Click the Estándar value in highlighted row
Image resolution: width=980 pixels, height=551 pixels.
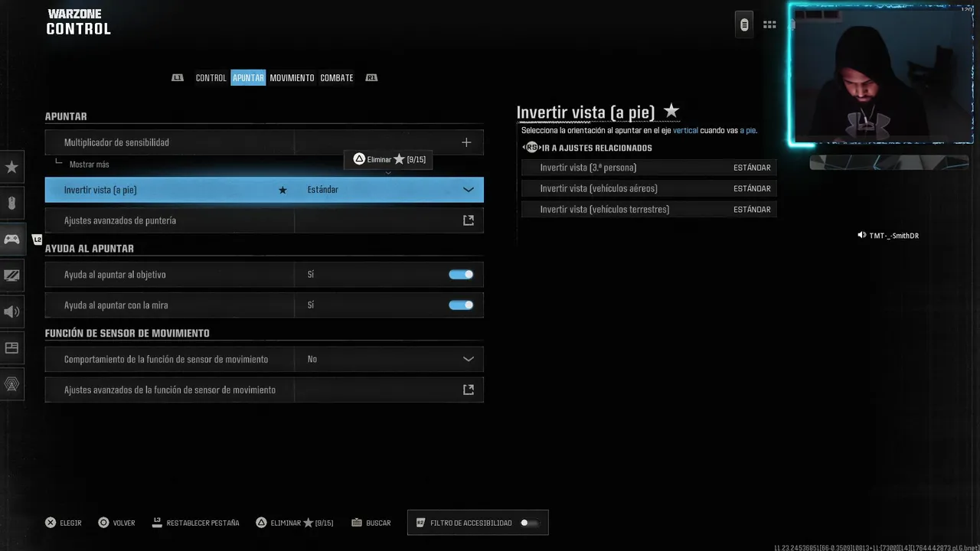322,190
